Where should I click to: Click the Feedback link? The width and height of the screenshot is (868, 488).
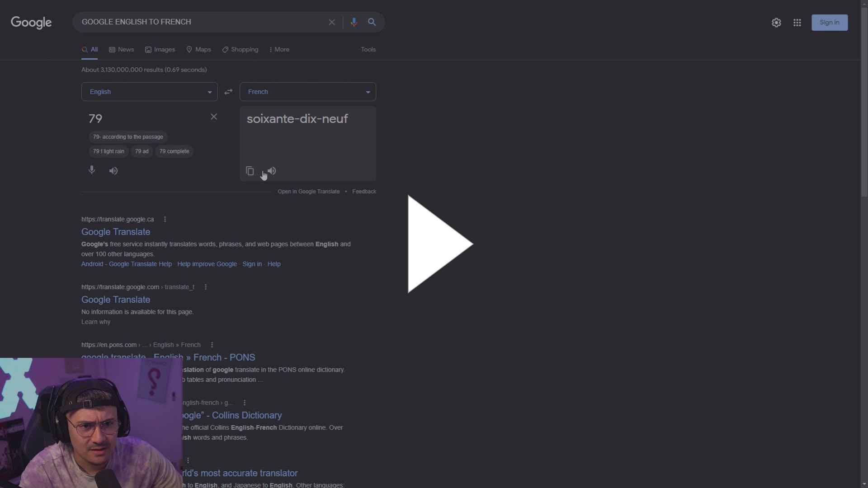(364, 191)
